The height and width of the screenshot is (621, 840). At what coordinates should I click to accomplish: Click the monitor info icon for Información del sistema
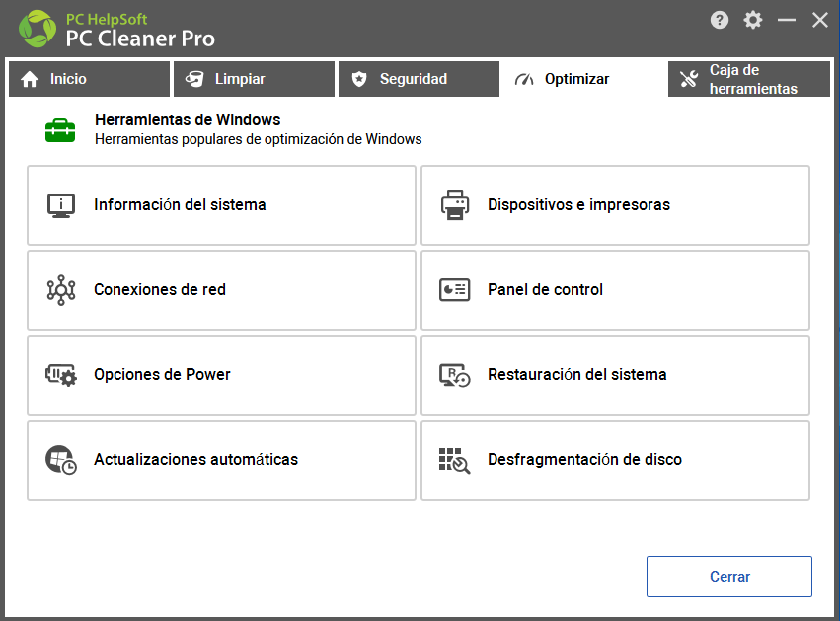(61, 205)
